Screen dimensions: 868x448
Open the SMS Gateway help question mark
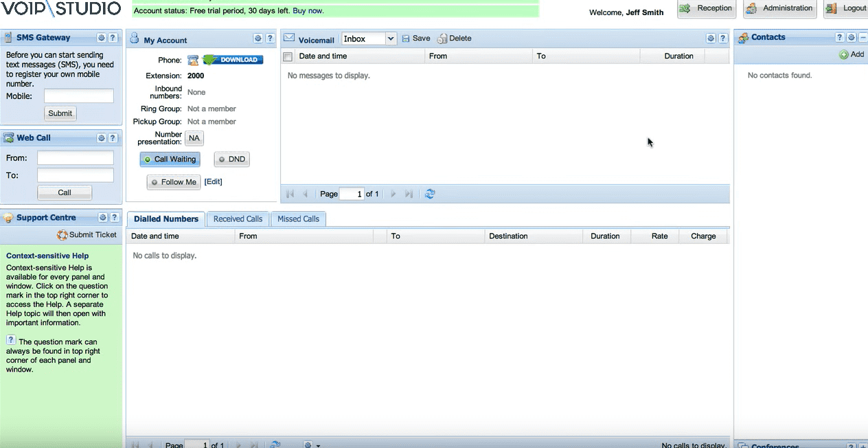(113, 38)
